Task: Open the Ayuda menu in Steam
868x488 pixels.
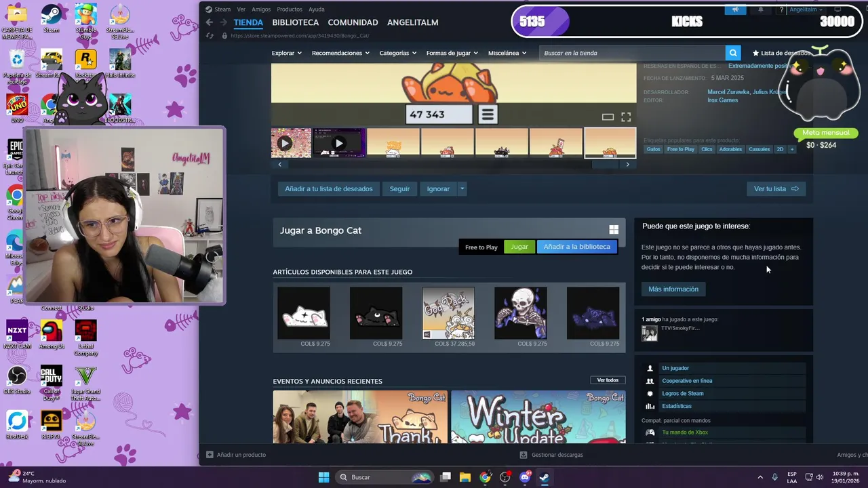Action: [316, 9]
